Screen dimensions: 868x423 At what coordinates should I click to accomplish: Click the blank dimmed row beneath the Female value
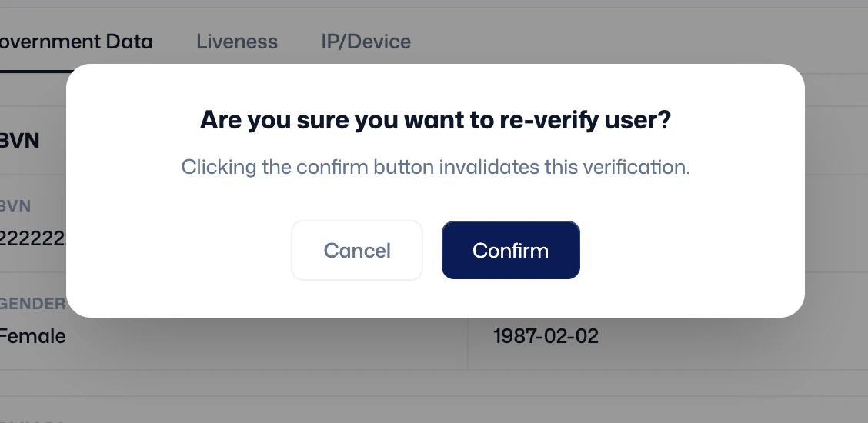(232, 383)
